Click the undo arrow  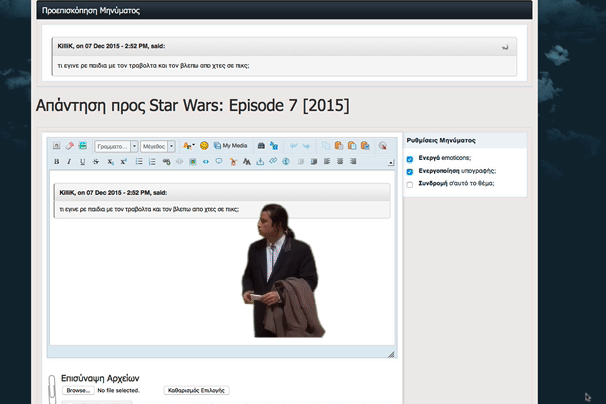[x=293, y=146]
